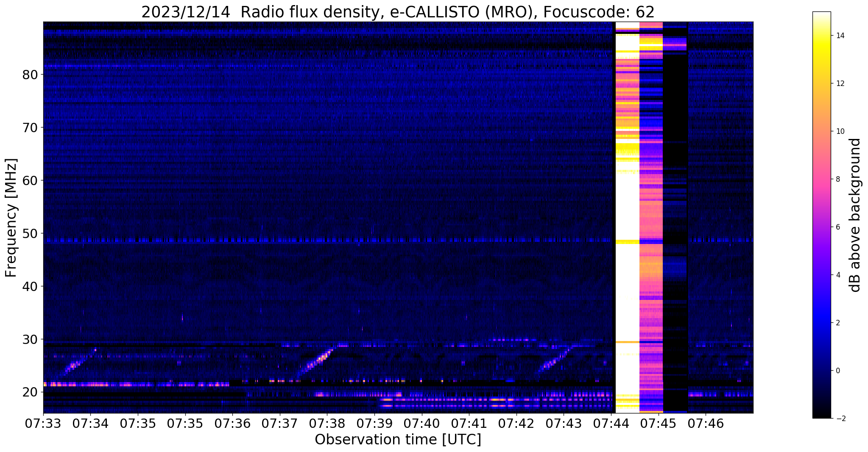Click the 20 MHz frequency tick label
Image resolution: width=868 pixels, height=452 pixels.
click(30, 392)
